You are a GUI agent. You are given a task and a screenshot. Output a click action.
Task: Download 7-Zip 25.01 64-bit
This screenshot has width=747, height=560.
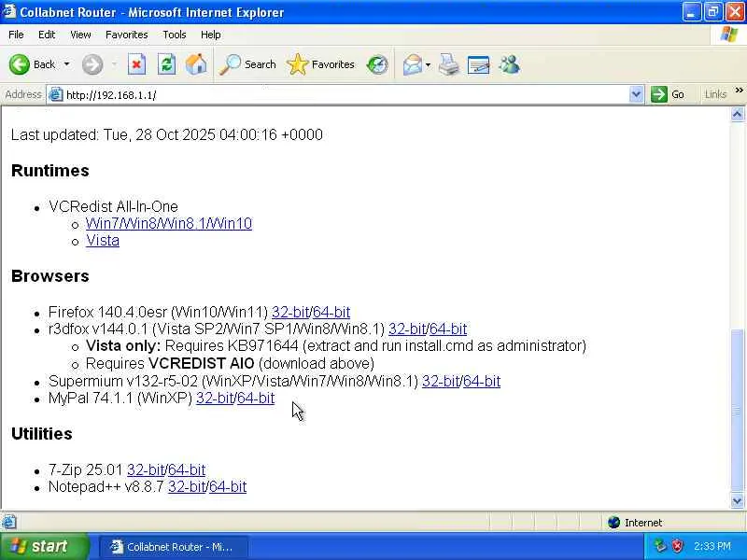(x=188, y=469)
